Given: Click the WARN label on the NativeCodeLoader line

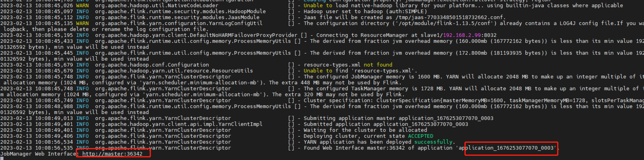Looking at the screenshot, I should (82, 6).
